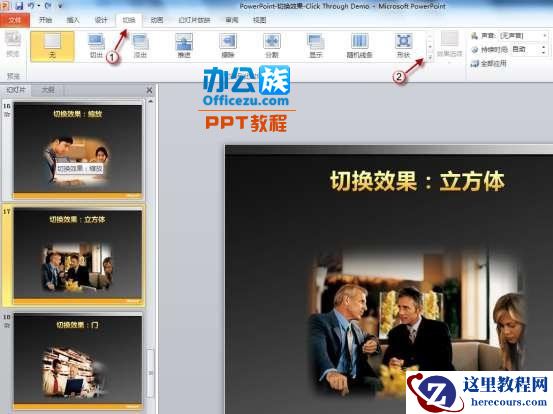Viewport: 553px width, 414px height.
Task: Click the Redo icon in quick access toolbar
Action: 48,6
